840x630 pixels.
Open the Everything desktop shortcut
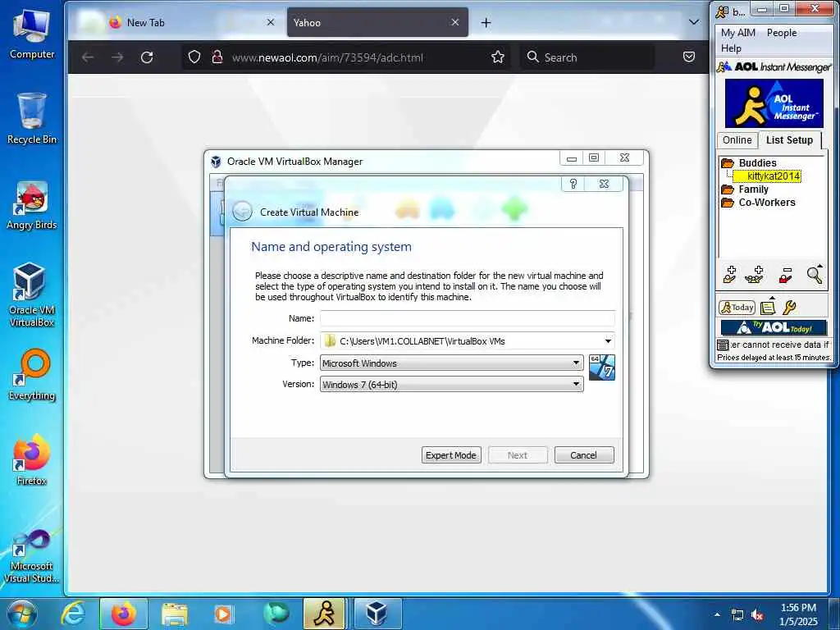coord(32,376)
